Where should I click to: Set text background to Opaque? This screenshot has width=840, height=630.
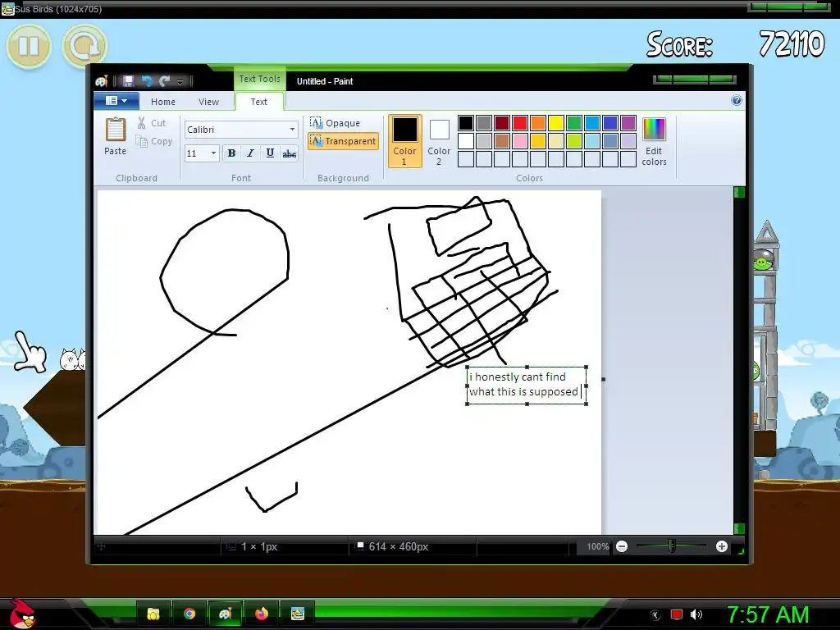click(336, 123)
